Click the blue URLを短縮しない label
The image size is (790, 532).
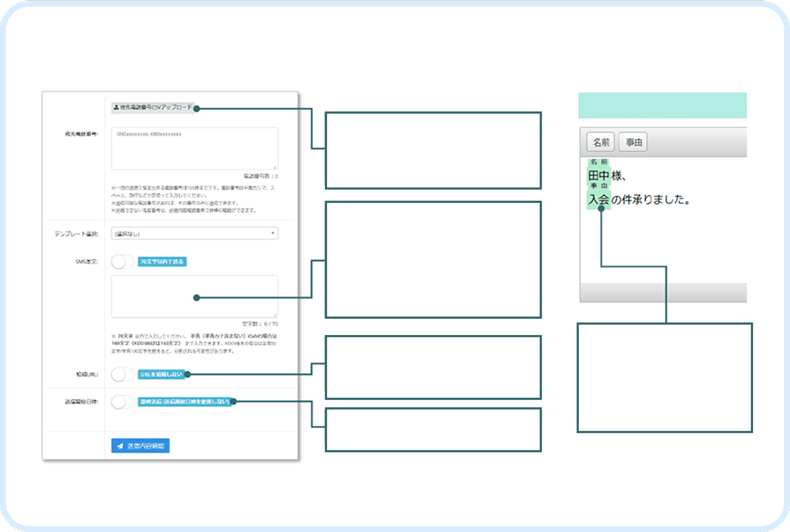tap(162, 374)
